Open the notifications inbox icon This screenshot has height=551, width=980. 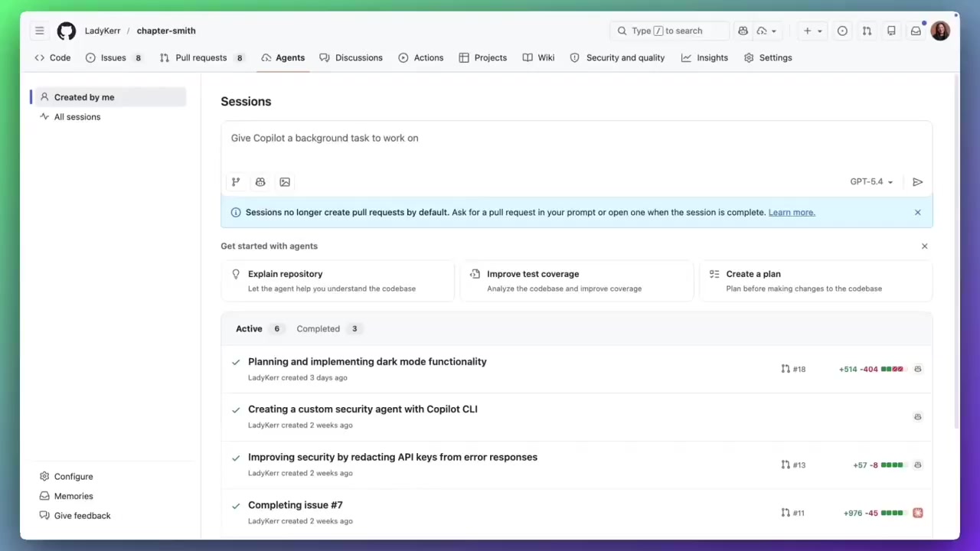coord(916,31)
